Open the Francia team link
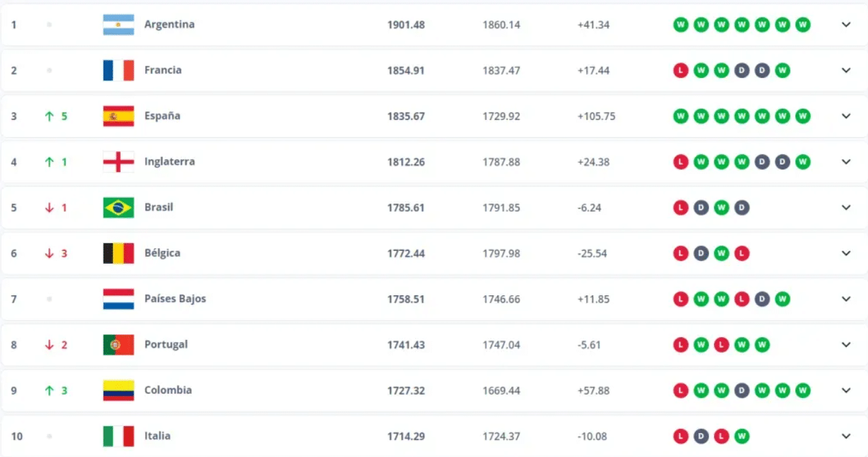The image size is (868, 457). (163, 70)
